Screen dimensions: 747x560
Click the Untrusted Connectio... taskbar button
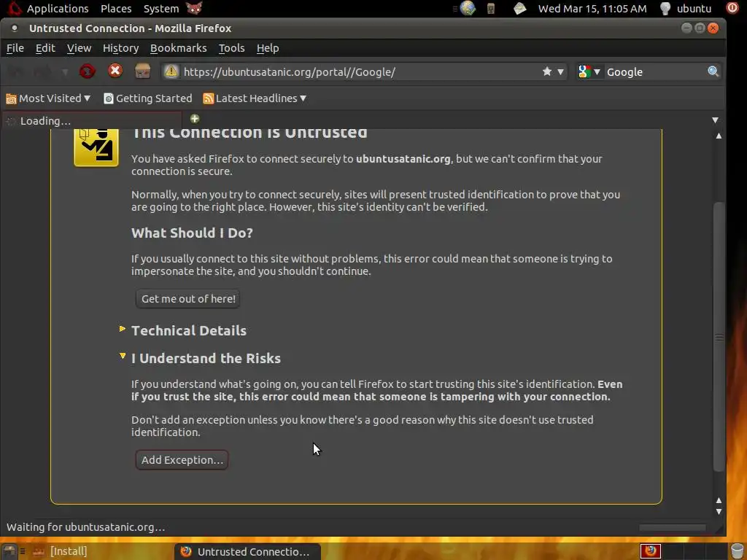tap(248, 551)
